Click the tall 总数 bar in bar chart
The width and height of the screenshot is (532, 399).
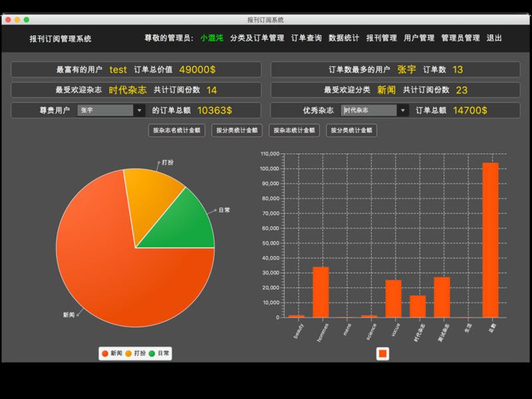coord(490,240)
